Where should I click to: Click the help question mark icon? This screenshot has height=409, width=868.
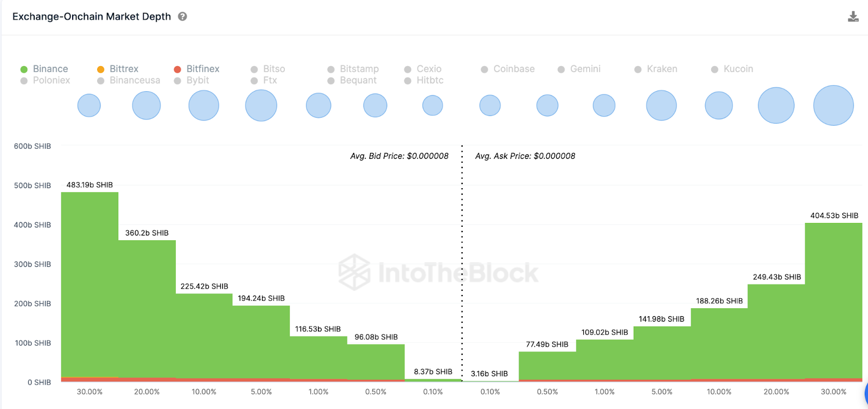pyautogui.click(x=182, y=16)
